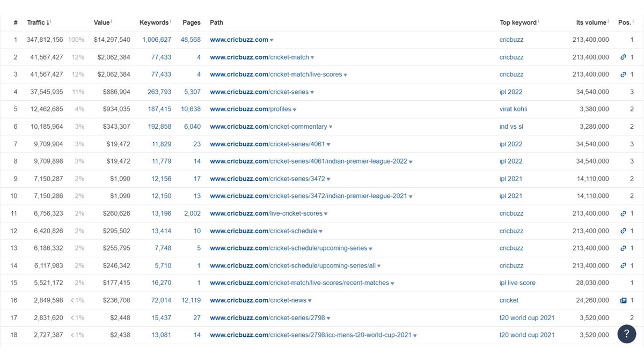Expand dropdown arrow beside /cricket-commentary path
This screenshot has width=644, height=362.
click(x=331, y=127)
